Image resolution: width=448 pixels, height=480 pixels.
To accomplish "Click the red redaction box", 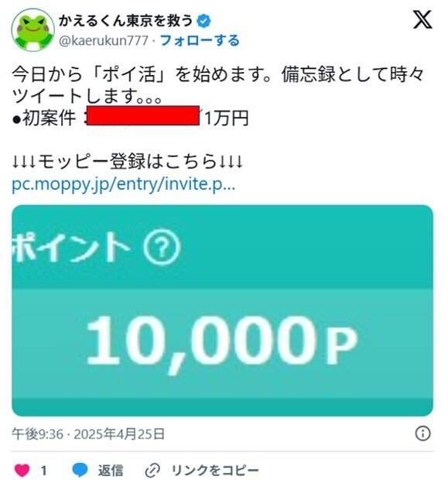I will click(143, 115).
